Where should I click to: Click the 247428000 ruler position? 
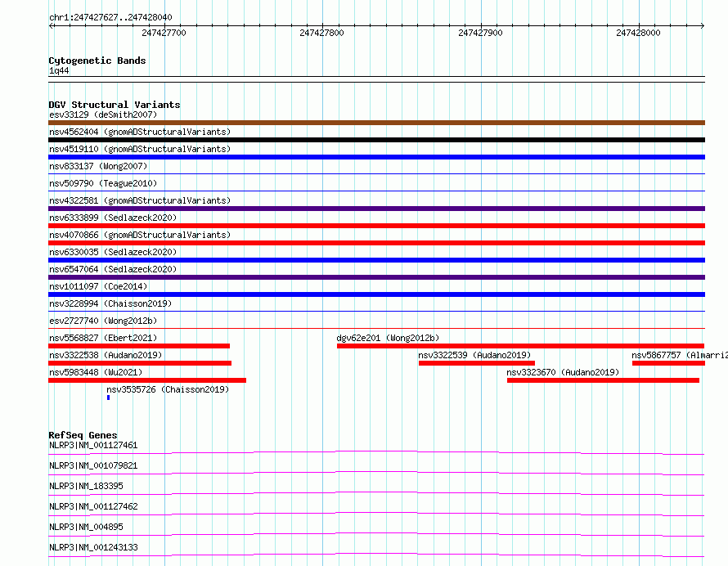pos(638,33)
